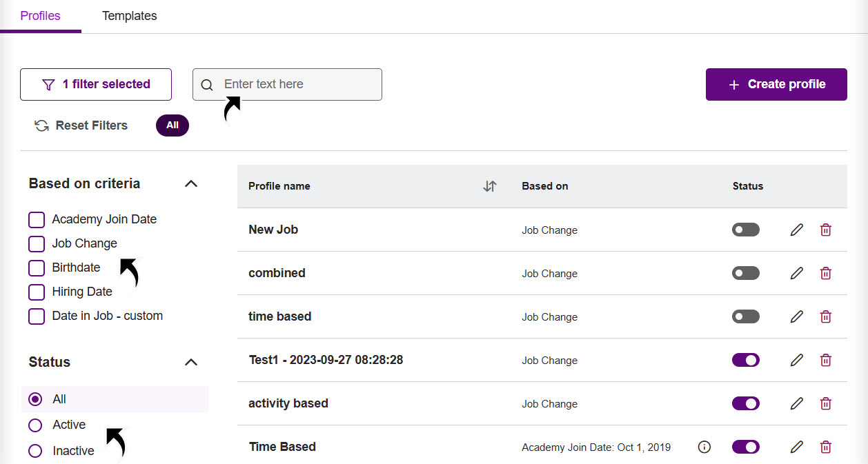The height and width of the screenshot is (464, 868).
Task: Click pencil icon for time based profile
Action: point(797,316)
